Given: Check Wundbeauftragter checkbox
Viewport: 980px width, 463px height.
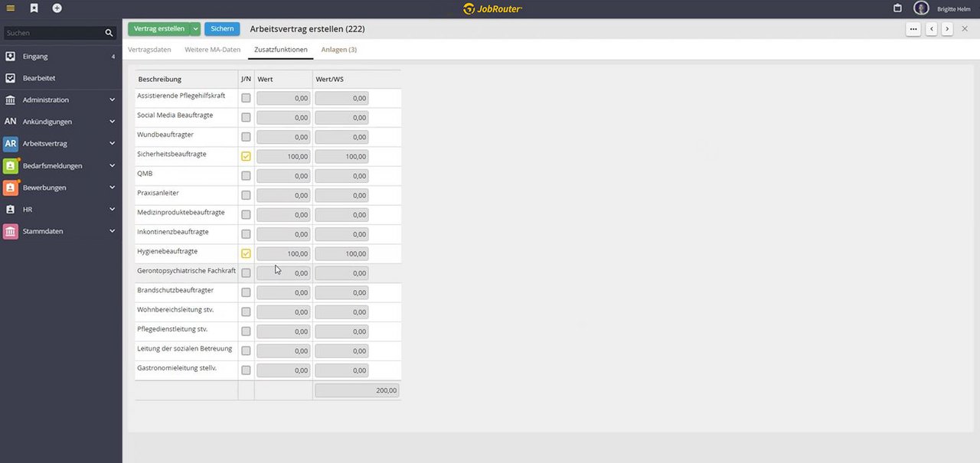Looking at the screenshot, I should [246, 137].
